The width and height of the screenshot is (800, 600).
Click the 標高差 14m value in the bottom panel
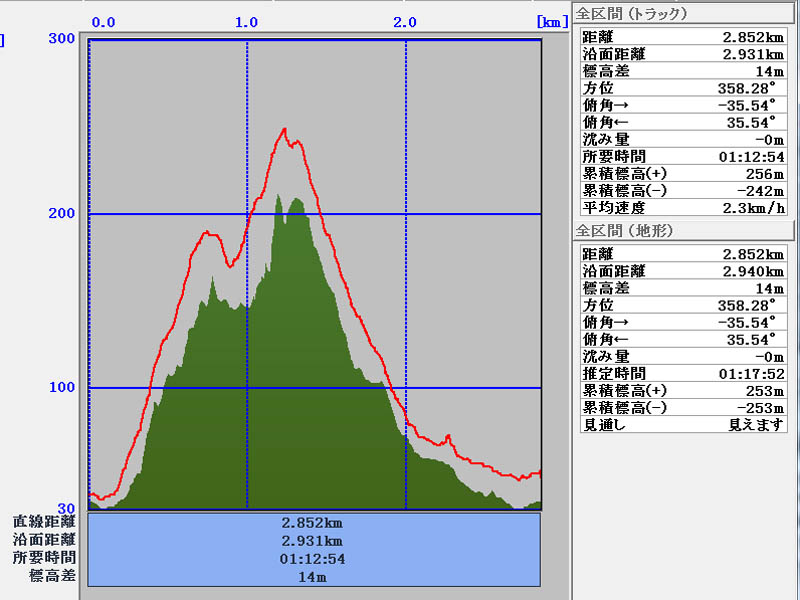(x=314, y=577)
